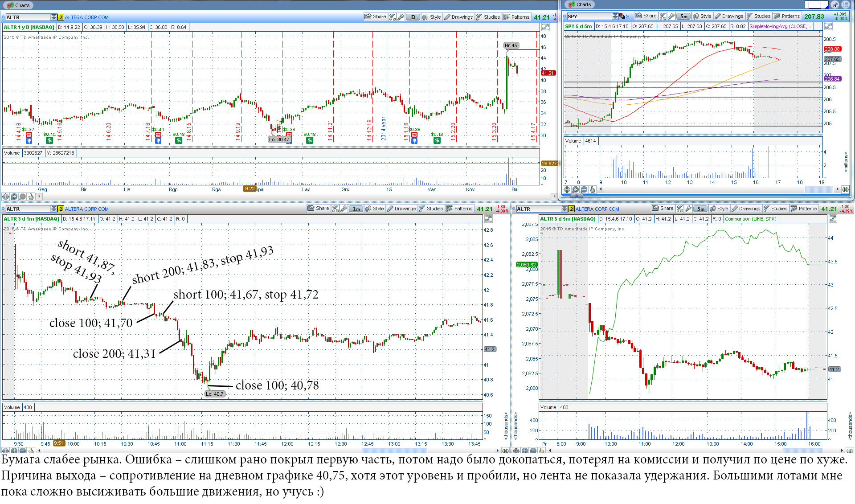Open chart settings wrench in SPY chart

pyautogui.click(x=671, y=16)
